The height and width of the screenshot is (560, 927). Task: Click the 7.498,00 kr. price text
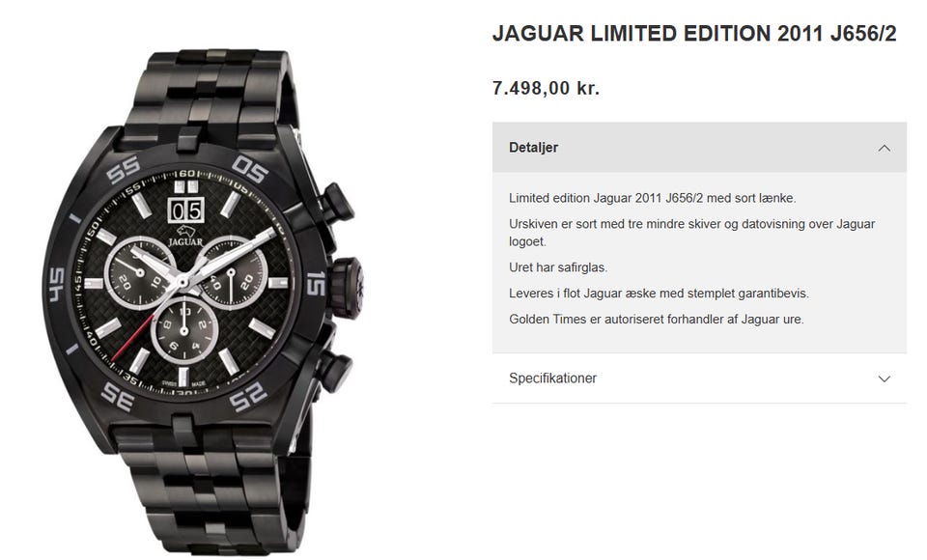(x=546, y=88)
